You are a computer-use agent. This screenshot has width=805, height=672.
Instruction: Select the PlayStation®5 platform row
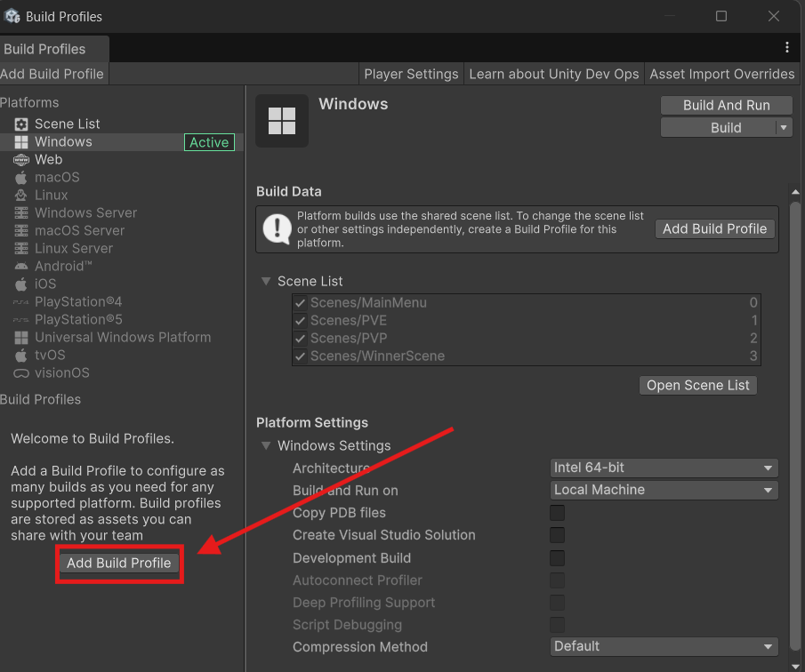pyautogui.click(x=121, y=320)
